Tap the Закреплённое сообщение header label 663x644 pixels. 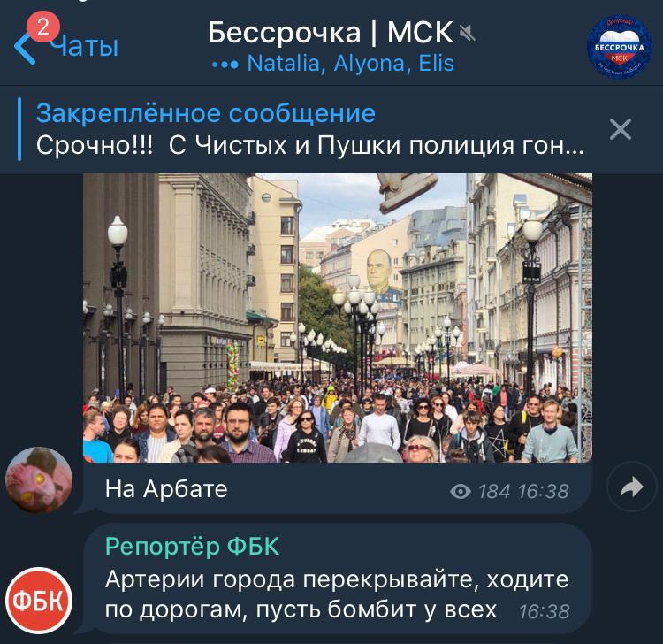(206, 113)
